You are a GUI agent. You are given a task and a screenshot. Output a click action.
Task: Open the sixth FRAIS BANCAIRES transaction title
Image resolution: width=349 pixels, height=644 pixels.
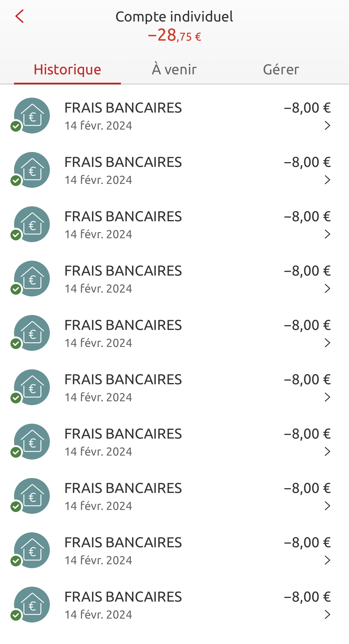click(123, 380)
